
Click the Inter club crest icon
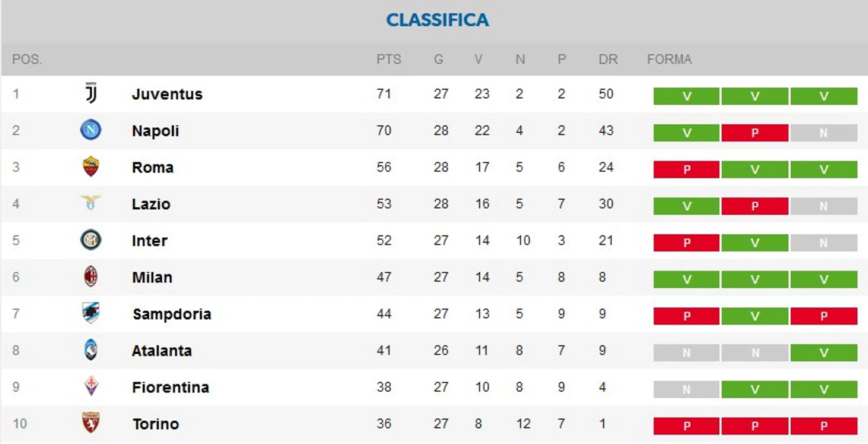pos(91,240)
